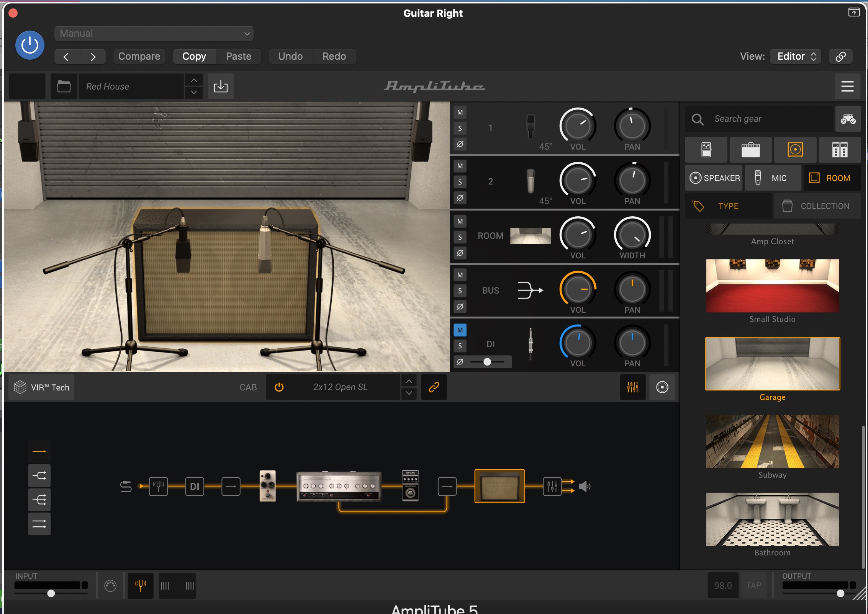Mute mic channel 1

460,113
